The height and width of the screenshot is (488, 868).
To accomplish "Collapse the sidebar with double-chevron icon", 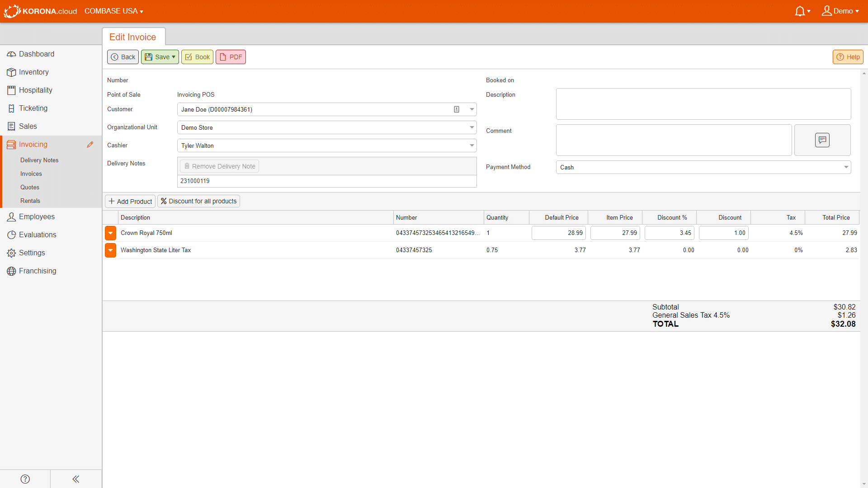I will tap(76, 479).
